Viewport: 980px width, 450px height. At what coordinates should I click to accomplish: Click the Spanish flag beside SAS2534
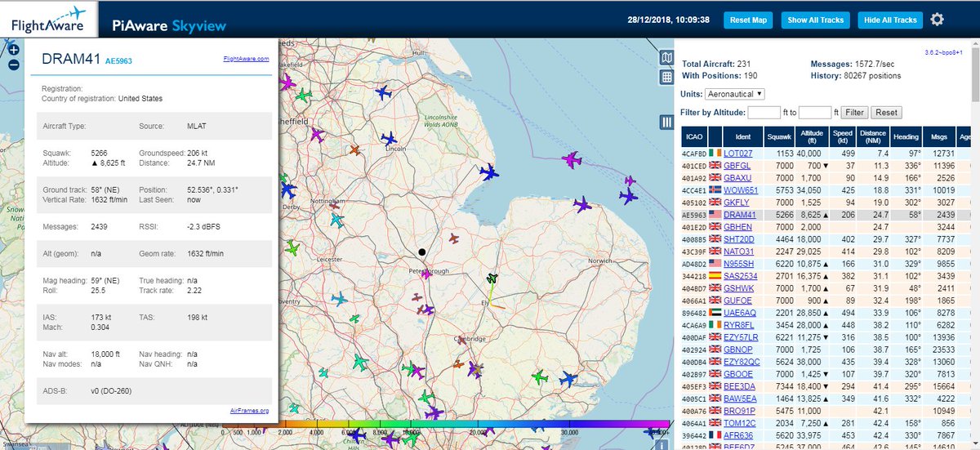(x=716, y=275)
